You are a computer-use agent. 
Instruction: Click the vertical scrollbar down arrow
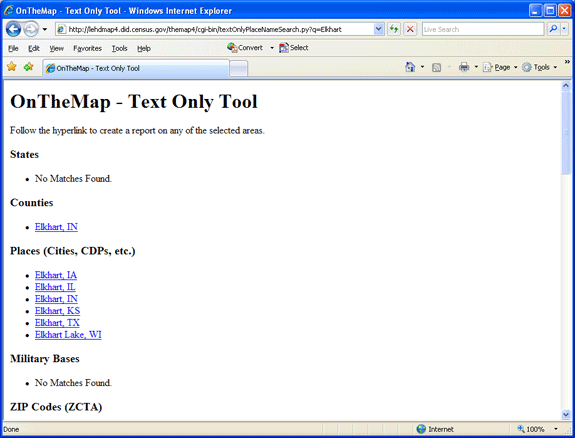coord(566,415)
